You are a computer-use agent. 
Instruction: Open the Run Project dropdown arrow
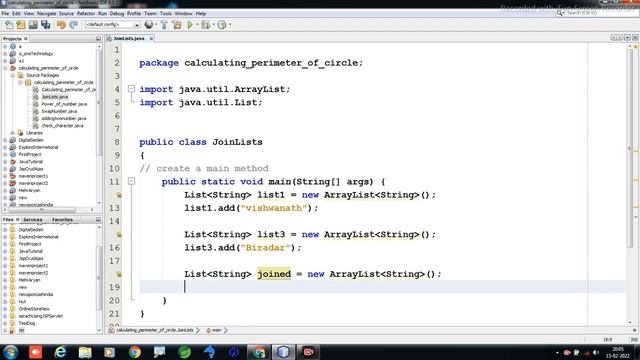coord(197,25)
